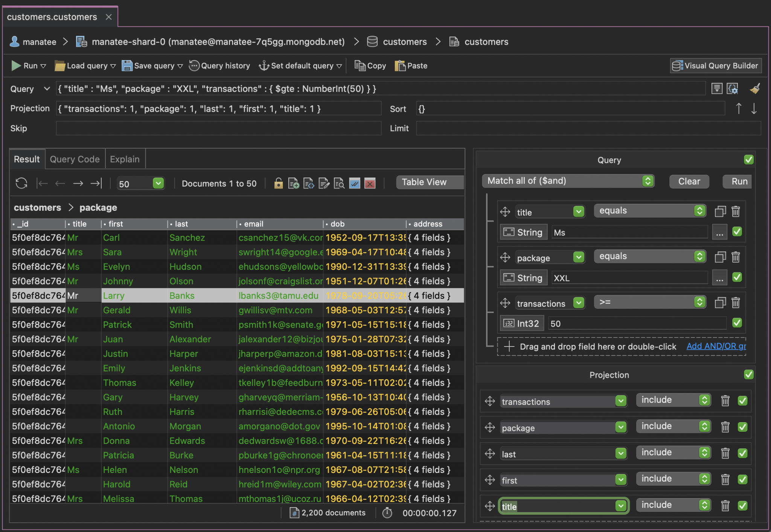Click the broom clear query icon
771x532 pixels.
pos(755,89)
